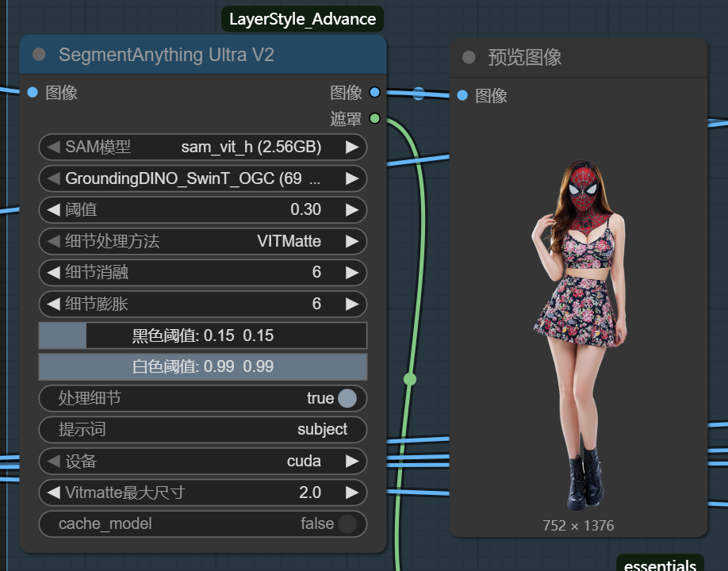Increase 细节消融 value with right arrow
Viewport: 728px width, 571px height.
coord(352,272)
